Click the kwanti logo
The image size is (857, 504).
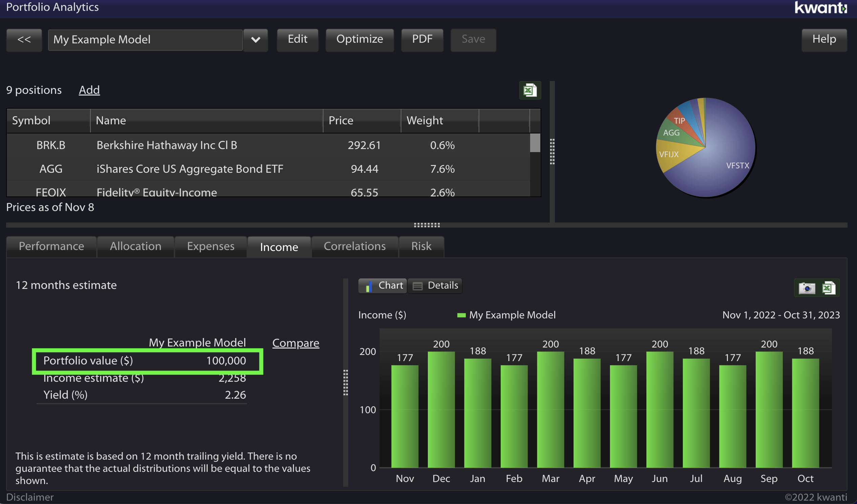[x=821, y=7]
